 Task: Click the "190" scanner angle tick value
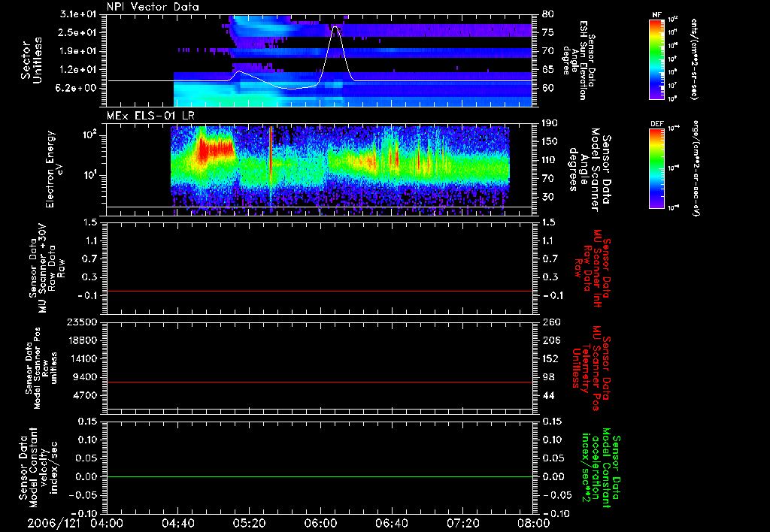click(551, 123)
